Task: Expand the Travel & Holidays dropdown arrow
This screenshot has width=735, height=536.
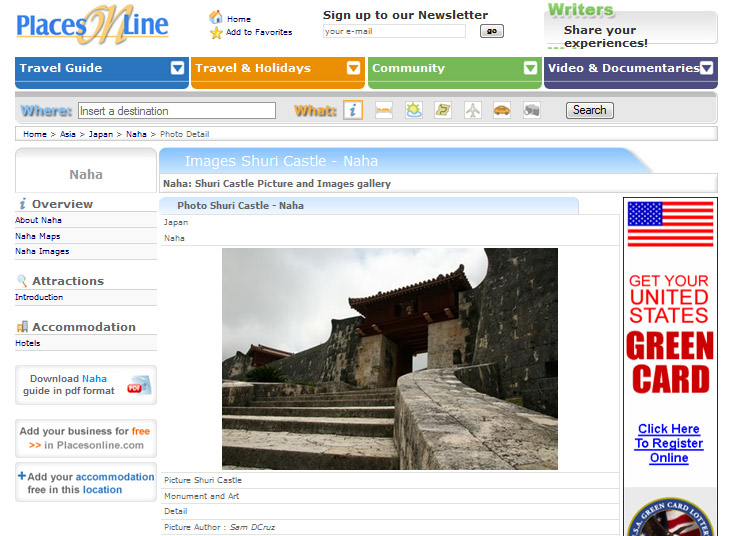Action: (353, 68)
